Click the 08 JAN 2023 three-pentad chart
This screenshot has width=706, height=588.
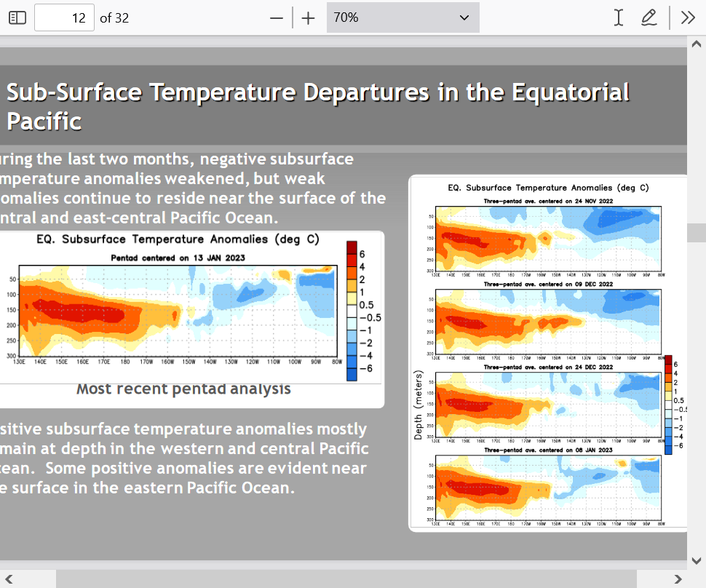coord(548,488)
